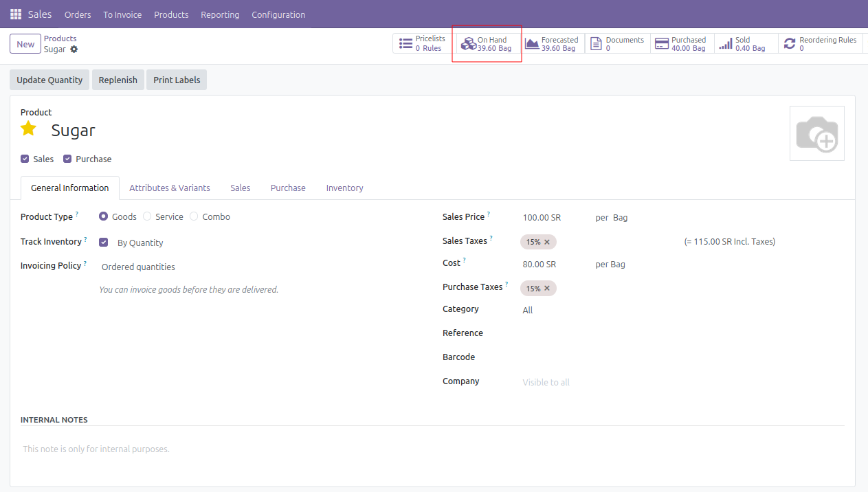Disable the Track Inventory checkbox

click(104, 242)
